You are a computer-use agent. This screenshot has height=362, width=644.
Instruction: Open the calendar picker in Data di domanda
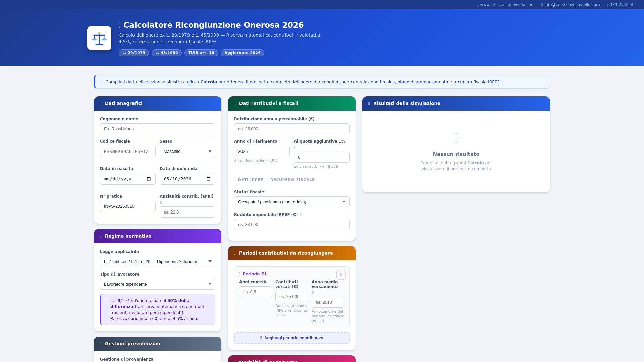click(x=209, y=179)
